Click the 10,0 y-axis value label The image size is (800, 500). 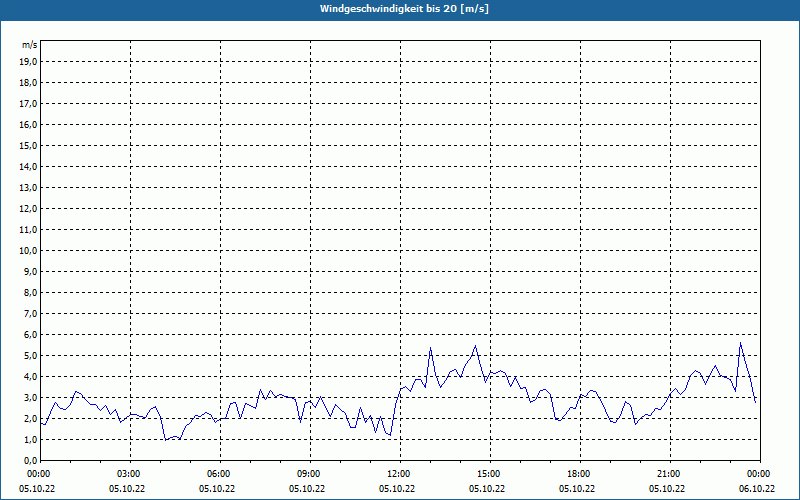pyautogui.click(x=29, y=250)
